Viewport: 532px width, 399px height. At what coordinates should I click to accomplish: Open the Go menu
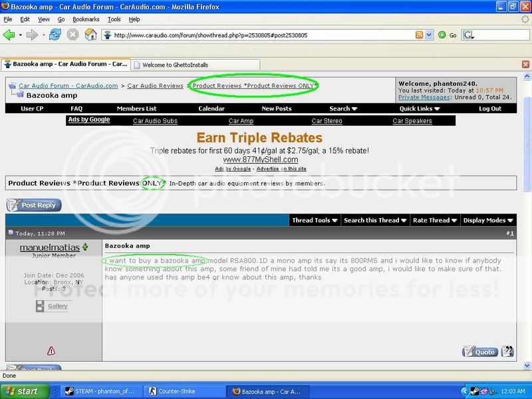[x=61, y=19]
